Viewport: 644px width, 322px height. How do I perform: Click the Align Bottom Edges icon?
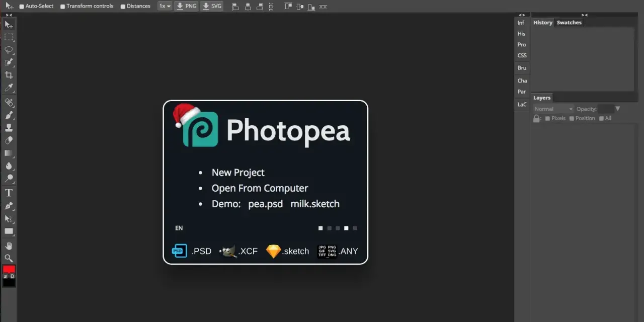point(311,7)
